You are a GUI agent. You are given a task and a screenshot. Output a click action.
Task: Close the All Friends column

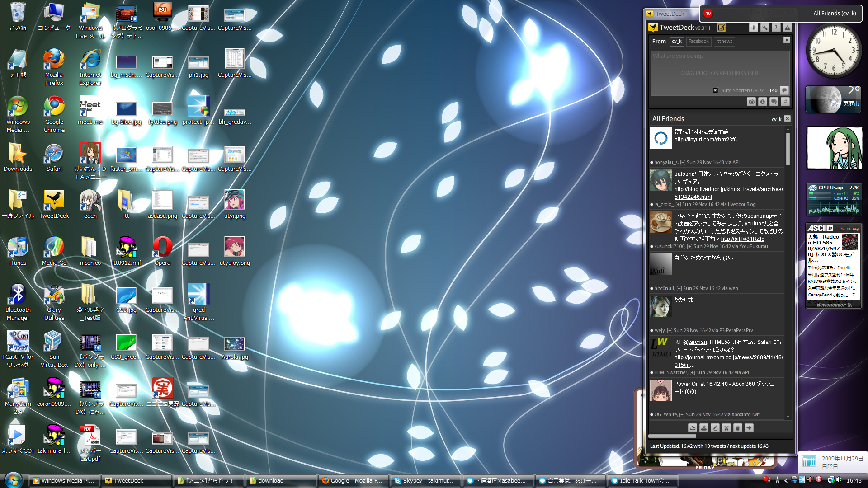pyautogui.click(x=787, y=118)
